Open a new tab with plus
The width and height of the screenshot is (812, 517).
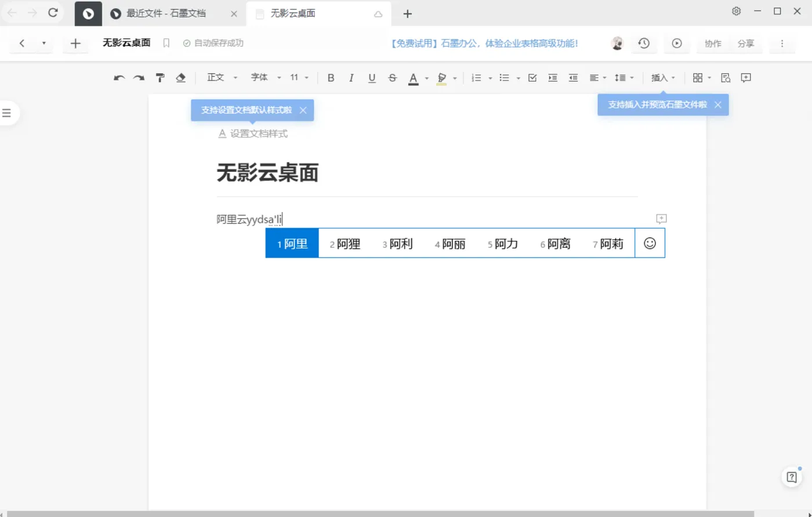coord(407,14)
